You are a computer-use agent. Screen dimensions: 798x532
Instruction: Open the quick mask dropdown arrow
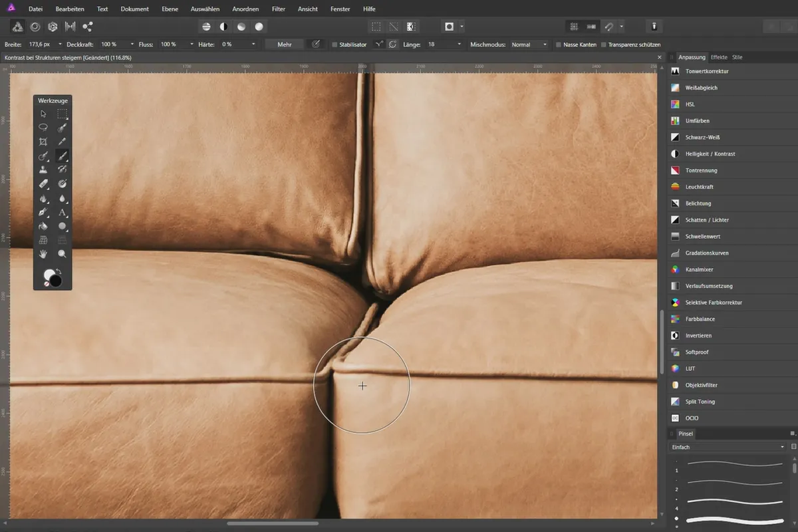tap(462, 27)
